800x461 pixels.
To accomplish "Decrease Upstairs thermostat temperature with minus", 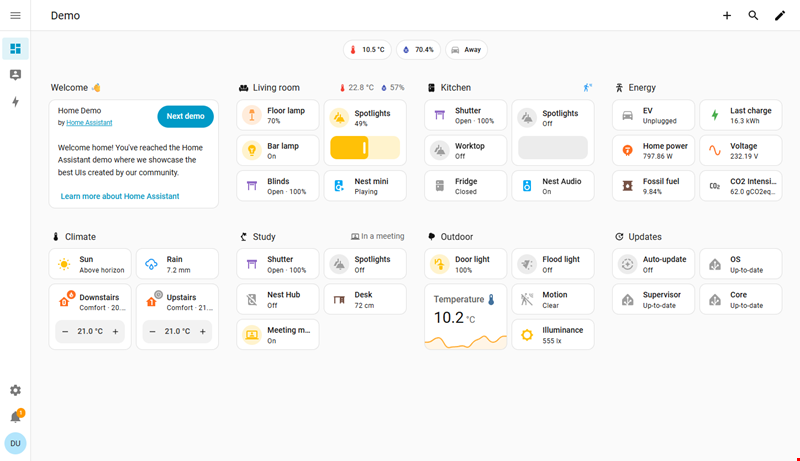I will [152, 331].
